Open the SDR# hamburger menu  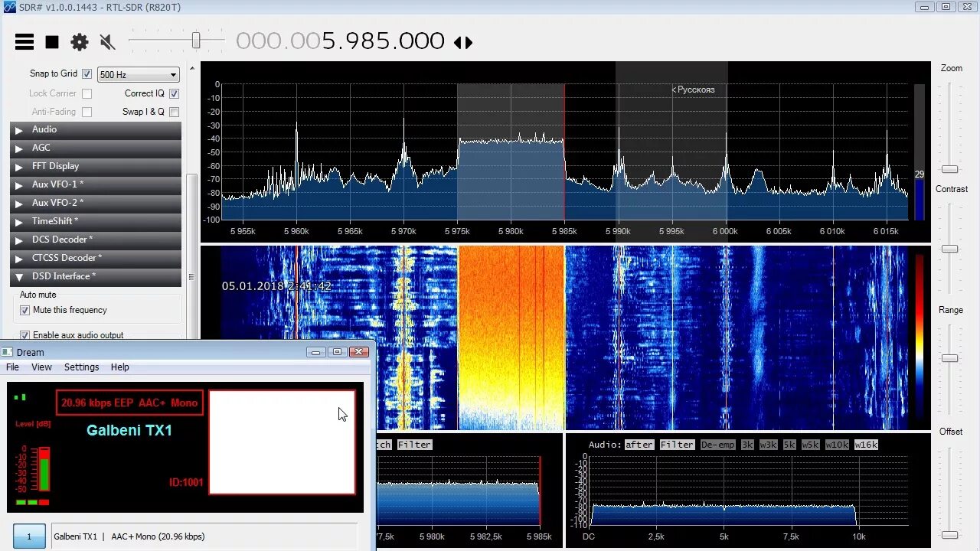(x=24, y=42)
